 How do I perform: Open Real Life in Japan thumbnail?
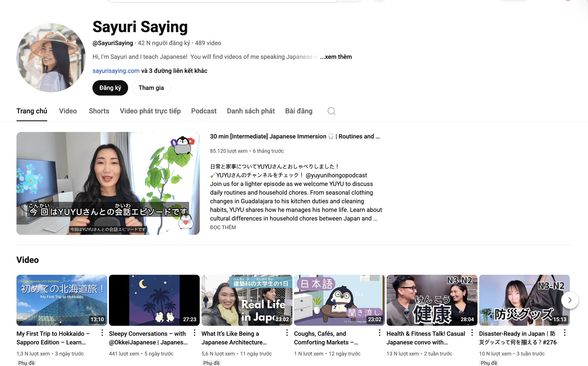[247, 300]
